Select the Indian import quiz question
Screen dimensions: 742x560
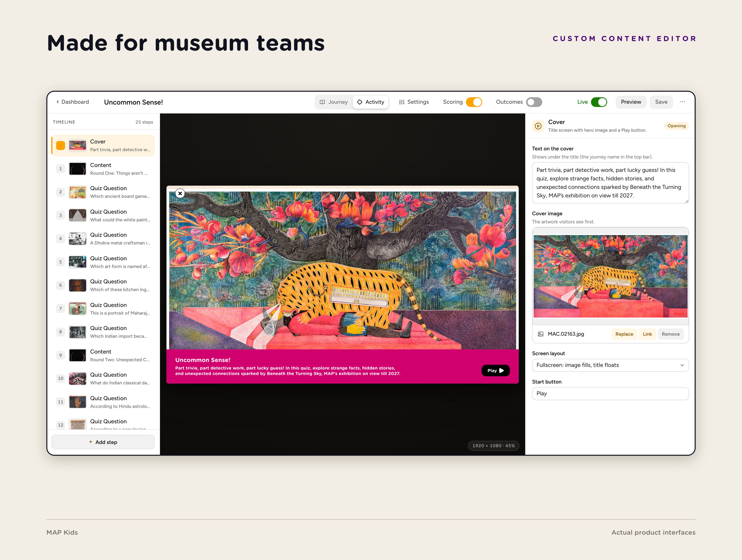click(103, 332)
